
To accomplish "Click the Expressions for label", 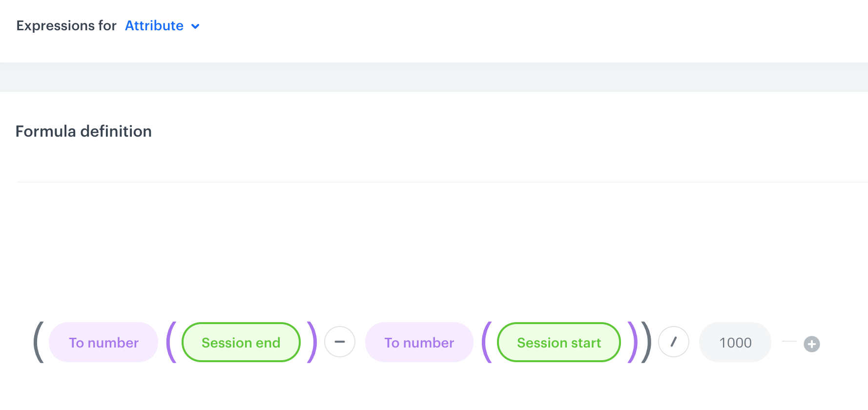I will [x=66, y=25].
